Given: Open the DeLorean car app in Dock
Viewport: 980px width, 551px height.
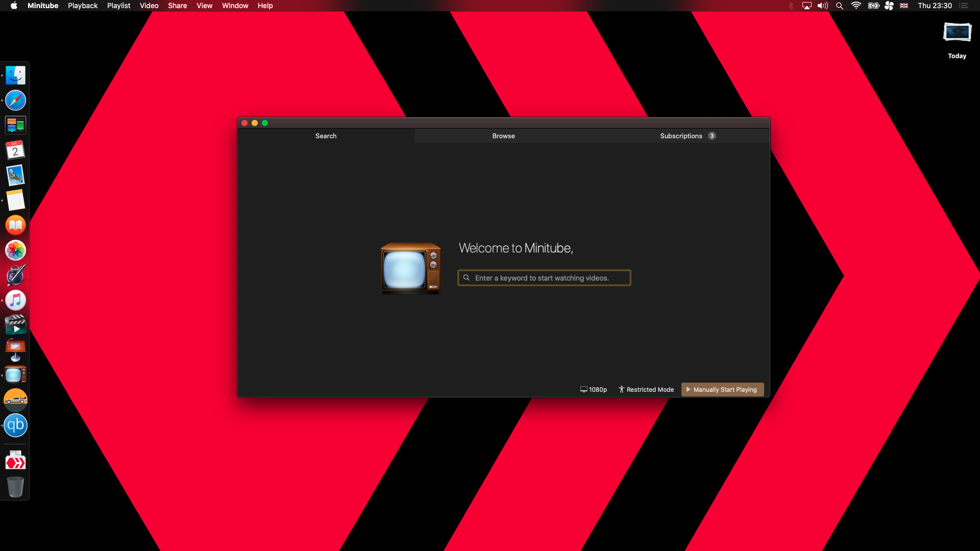Looking at the screenshot, I should coord(15,400).
